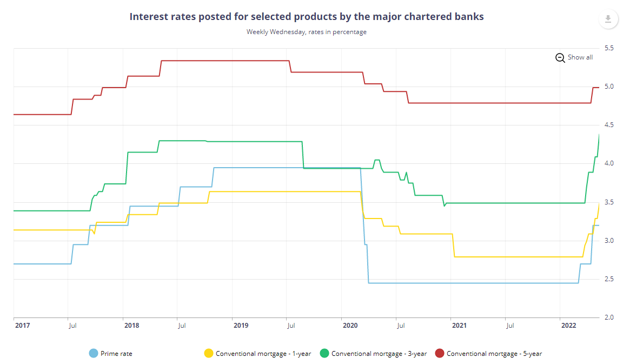
Task: Click the 2017 x-axis label
Action: (23, 326)
